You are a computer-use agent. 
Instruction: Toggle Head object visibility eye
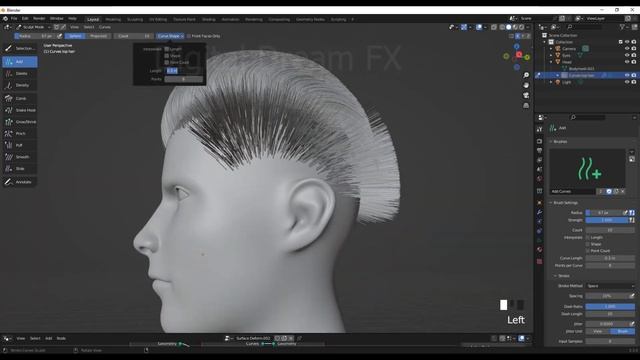coord(627,62)
